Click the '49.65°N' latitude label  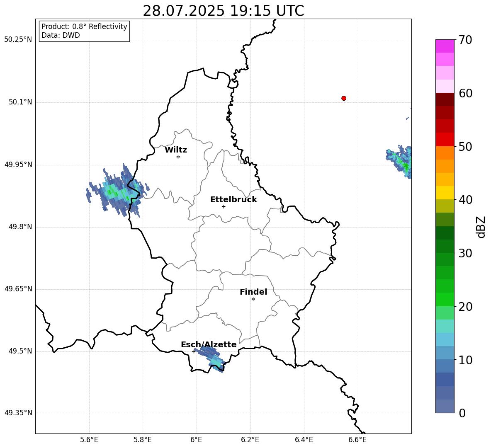18,289
